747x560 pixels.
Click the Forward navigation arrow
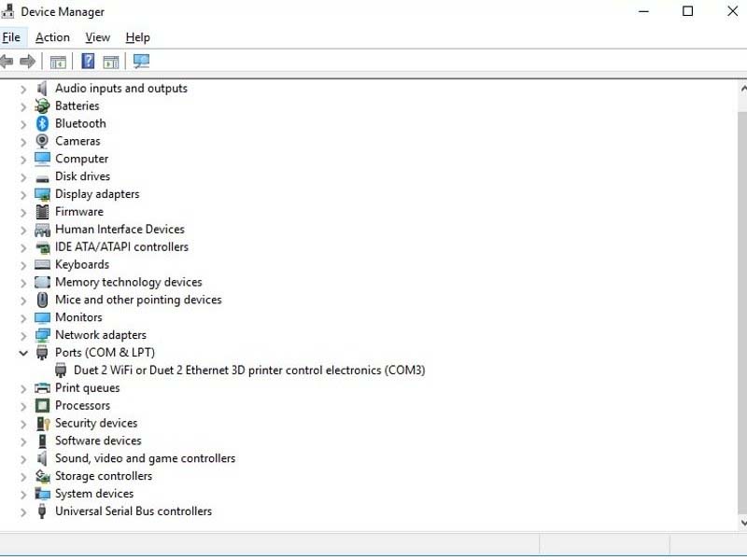(27, 61)
